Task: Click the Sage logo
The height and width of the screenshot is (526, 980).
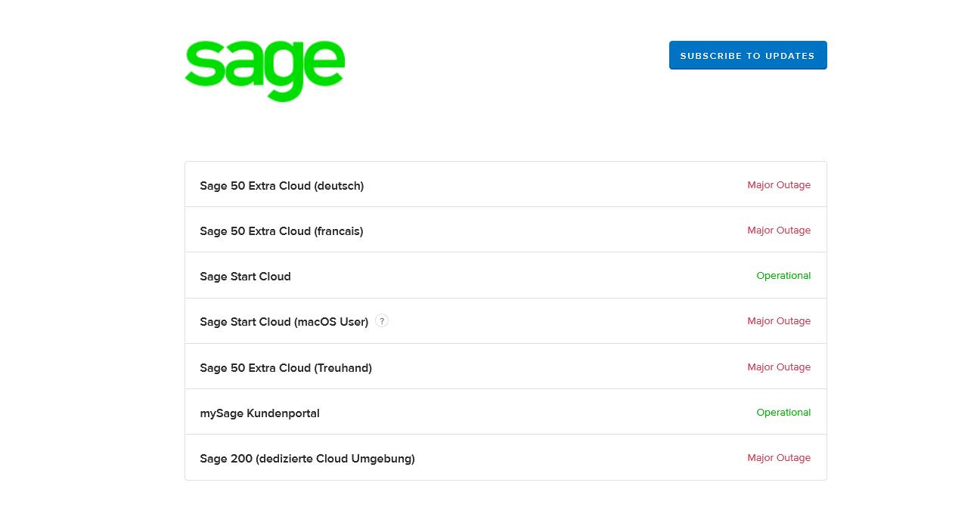Action: coord(265,70)
